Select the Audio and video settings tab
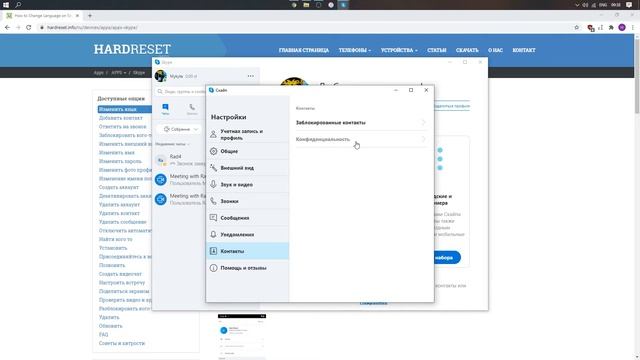 point(248,184)
